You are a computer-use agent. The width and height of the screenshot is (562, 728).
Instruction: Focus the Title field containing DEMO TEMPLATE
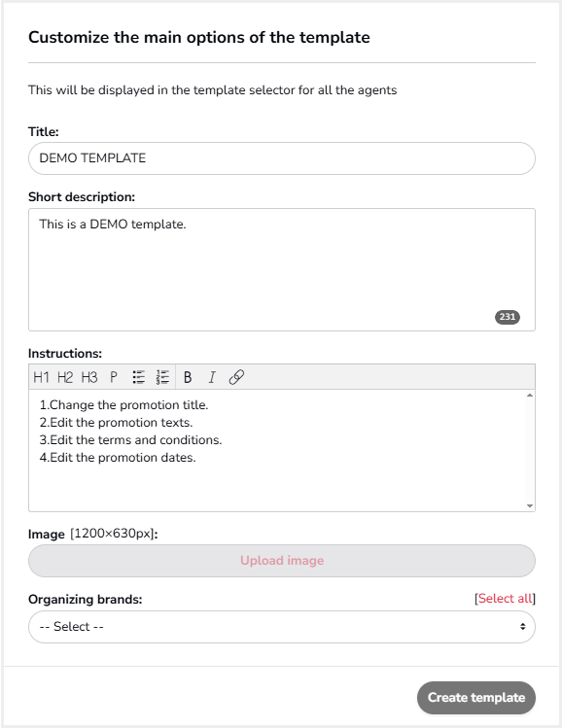tap(281, 158)
